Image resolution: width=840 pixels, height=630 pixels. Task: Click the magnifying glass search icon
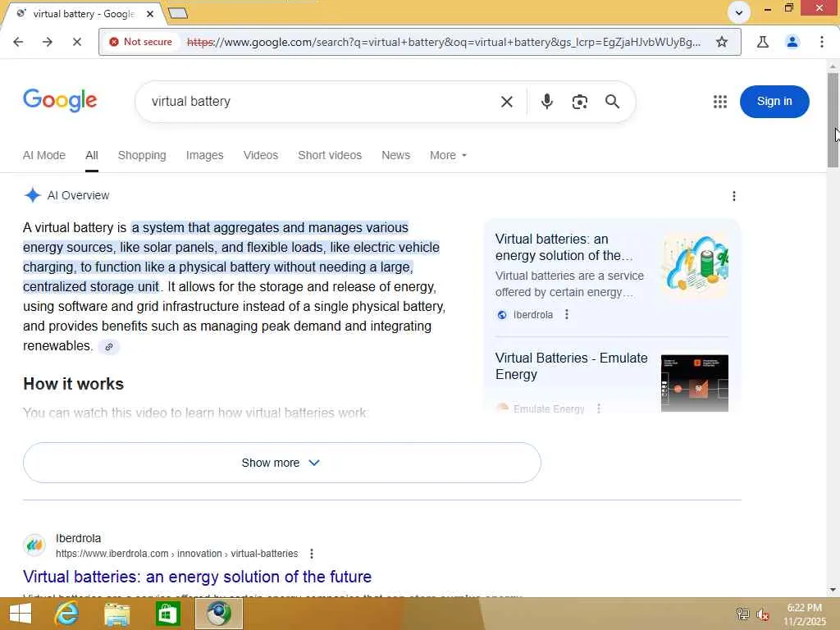[x=612, y=101]
